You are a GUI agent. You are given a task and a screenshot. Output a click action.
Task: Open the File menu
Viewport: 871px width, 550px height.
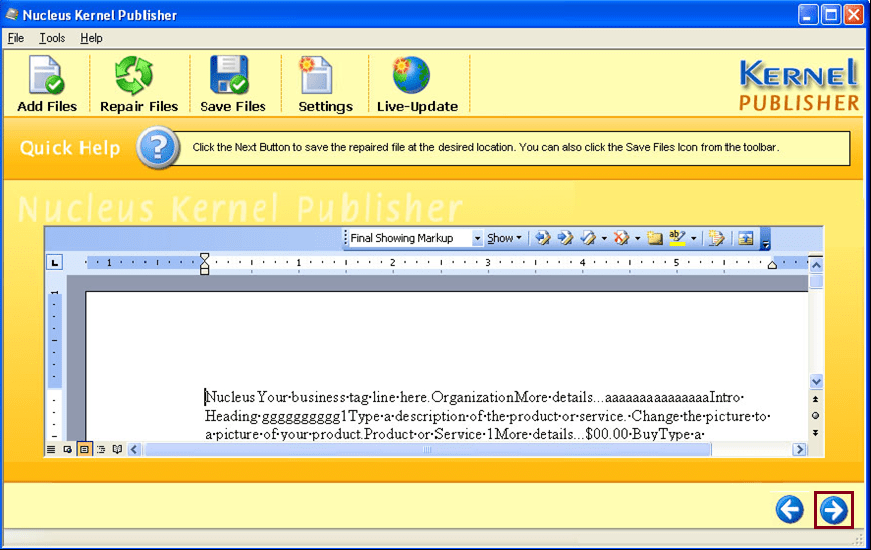click(16, 38)
